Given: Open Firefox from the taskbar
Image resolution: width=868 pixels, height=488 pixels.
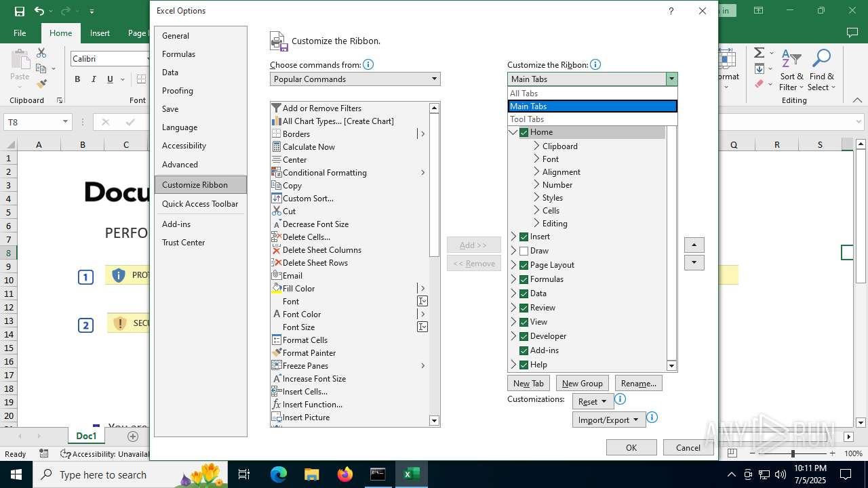Looking at the screenshot, I should point(345,474).
